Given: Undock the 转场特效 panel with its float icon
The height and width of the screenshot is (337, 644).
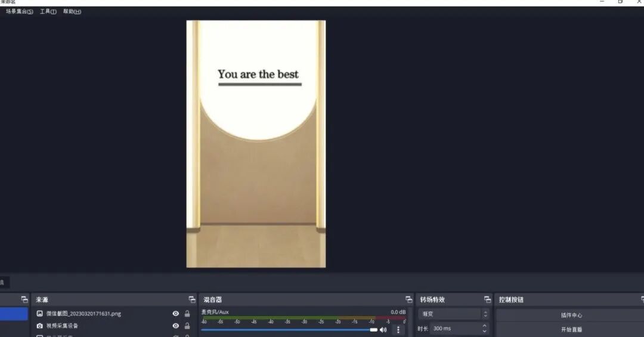Looking at the screenshot, I should [x=488, y=299].
